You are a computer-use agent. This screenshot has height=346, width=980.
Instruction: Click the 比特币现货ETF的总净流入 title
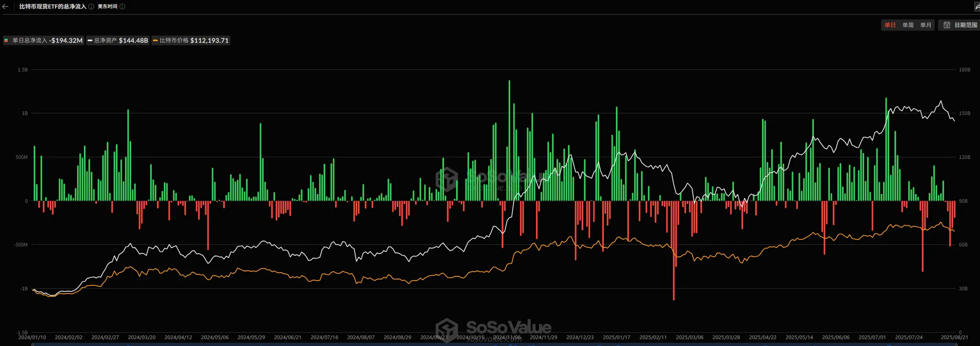click(x=53, y=7)
